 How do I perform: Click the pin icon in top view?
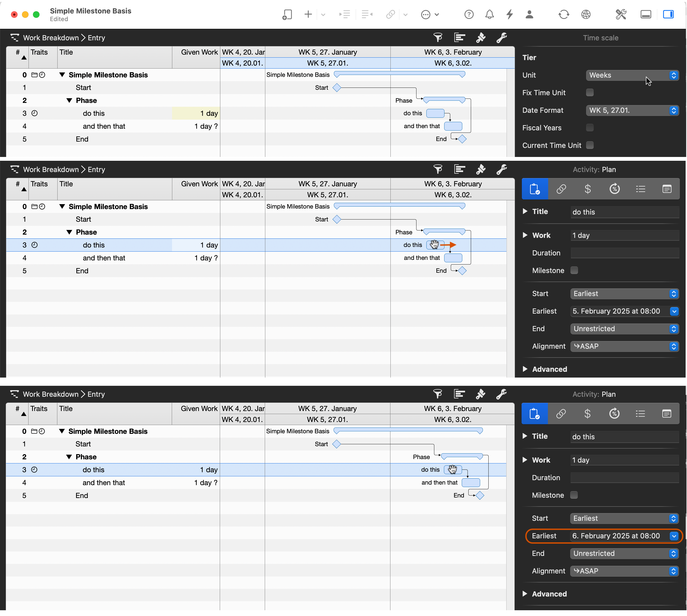pyautogui.click(x=481, y=38)
